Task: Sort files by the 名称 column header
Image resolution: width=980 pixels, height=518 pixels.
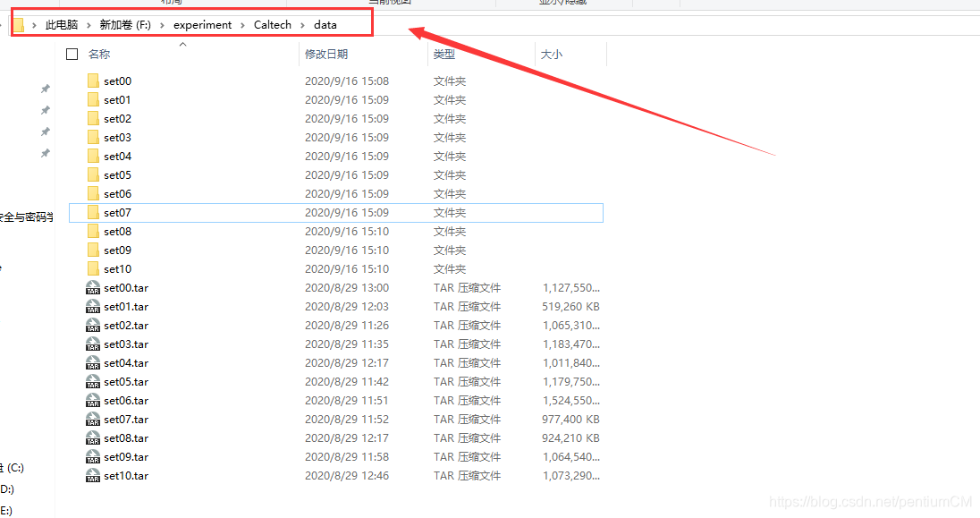Action: coord(99,55)
